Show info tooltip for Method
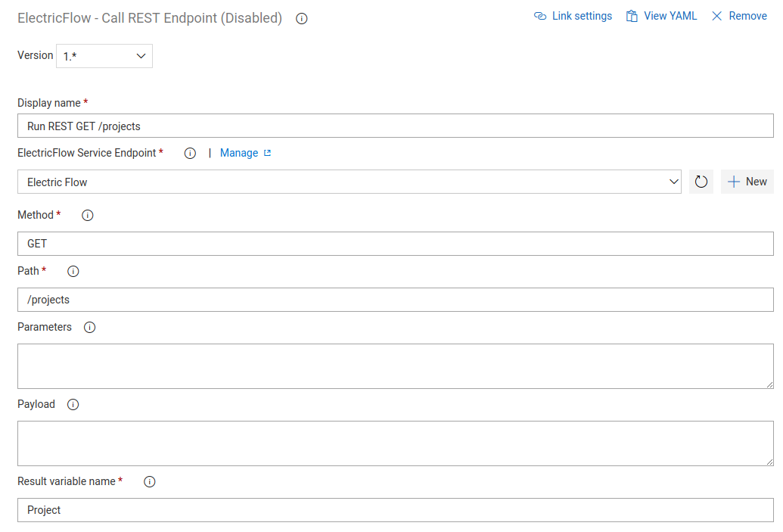Viewport: 783px width, 532px height. [88, 216]
